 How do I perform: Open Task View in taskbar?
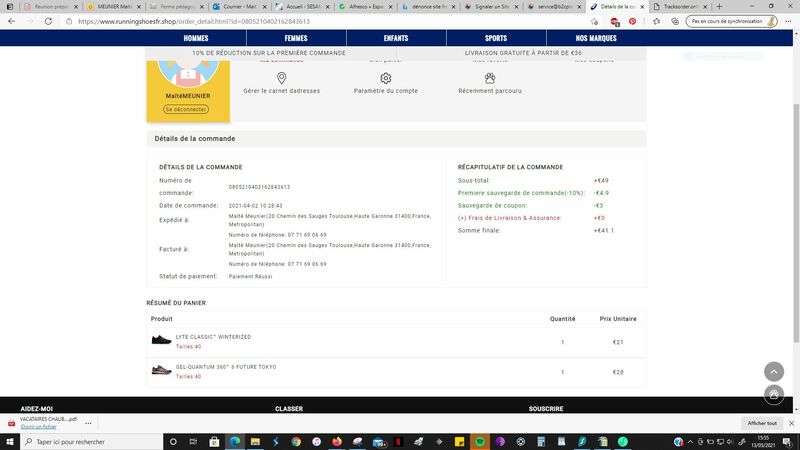coord(193,442)
